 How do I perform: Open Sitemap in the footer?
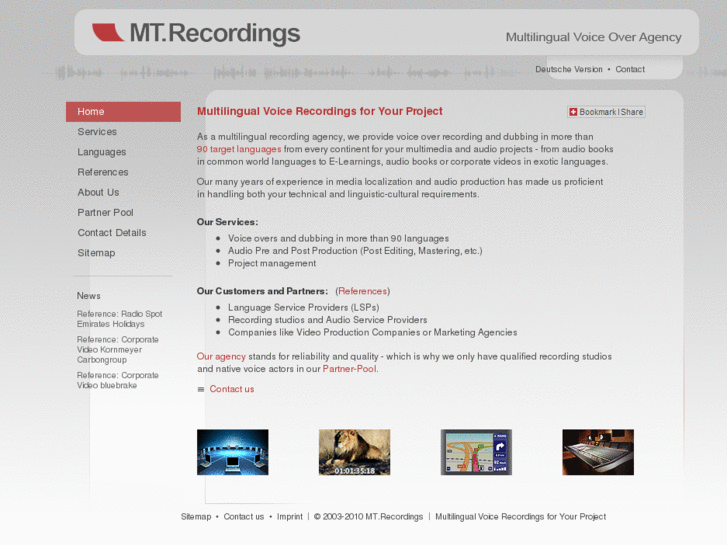click(x=196, y=517)
